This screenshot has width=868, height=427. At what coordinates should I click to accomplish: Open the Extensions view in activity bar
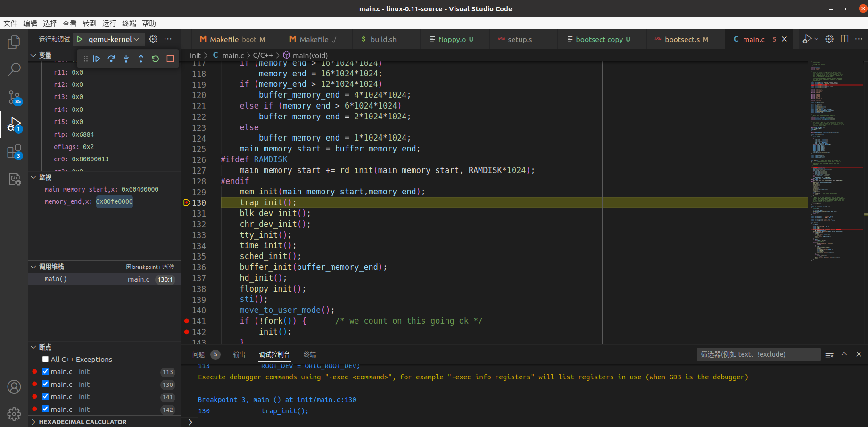[x=14, y=152]
